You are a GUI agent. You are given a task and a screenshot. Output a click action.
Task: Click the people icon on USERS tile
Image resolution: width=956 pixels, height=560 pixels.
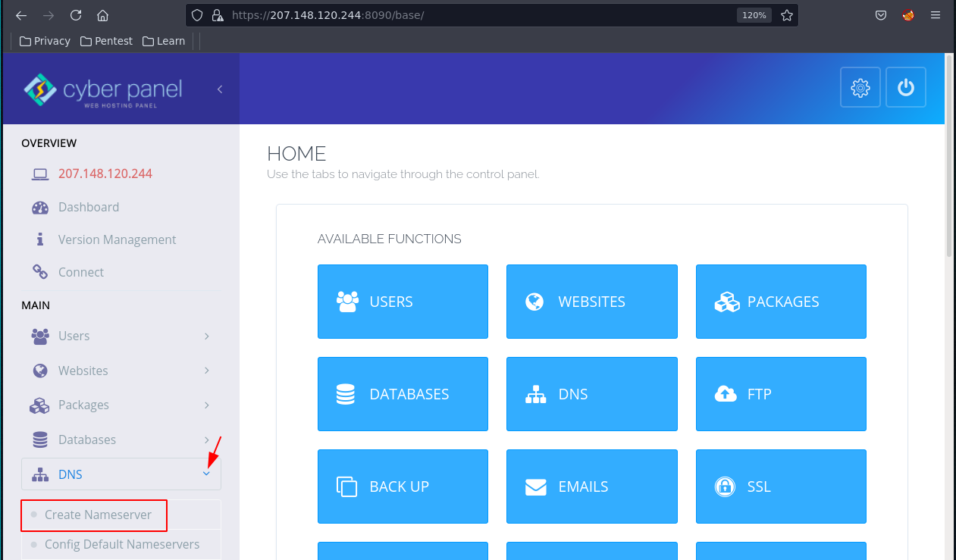pyautogui.click(x=347, y=302)
